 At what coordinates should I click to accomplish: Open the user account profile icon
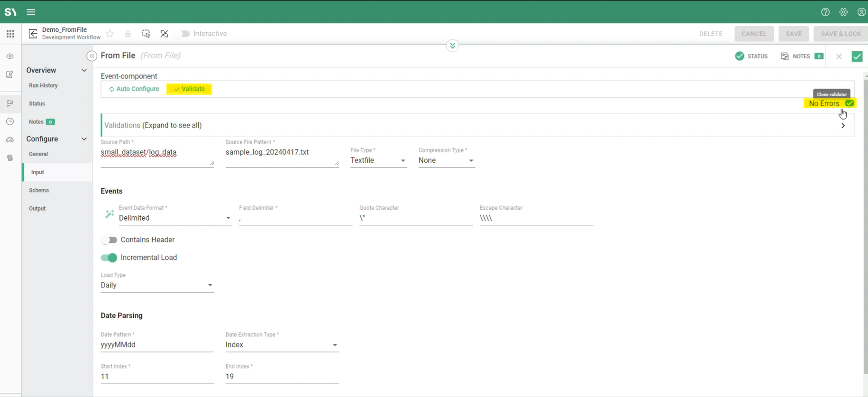coord(861,12)
